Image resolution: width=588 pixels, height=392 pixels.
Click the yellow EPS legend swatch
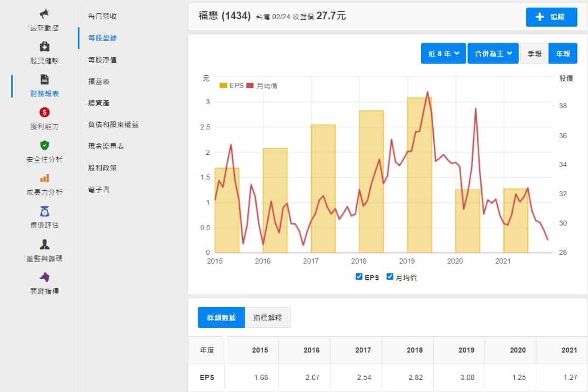tap(223, 86)
